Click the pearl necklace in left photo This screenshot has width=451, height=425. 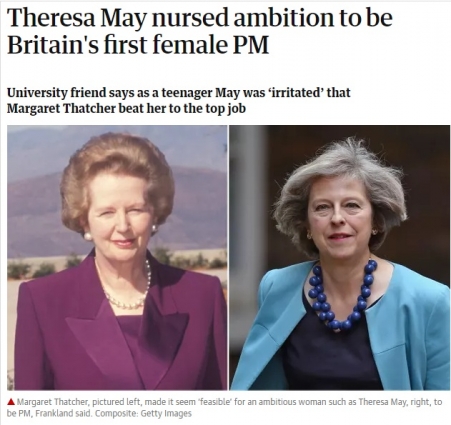[126, 286]
